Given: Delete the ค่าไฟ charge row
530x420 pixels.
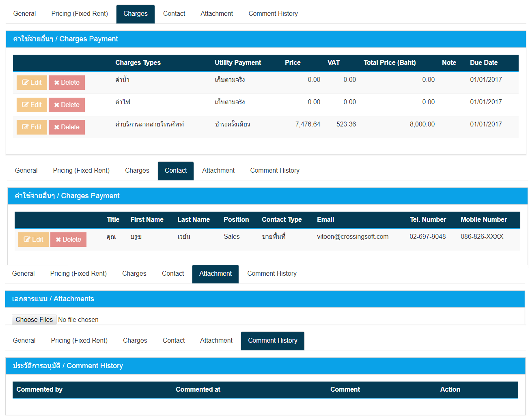Looking at the screenshot, I should tap(67, 105).
